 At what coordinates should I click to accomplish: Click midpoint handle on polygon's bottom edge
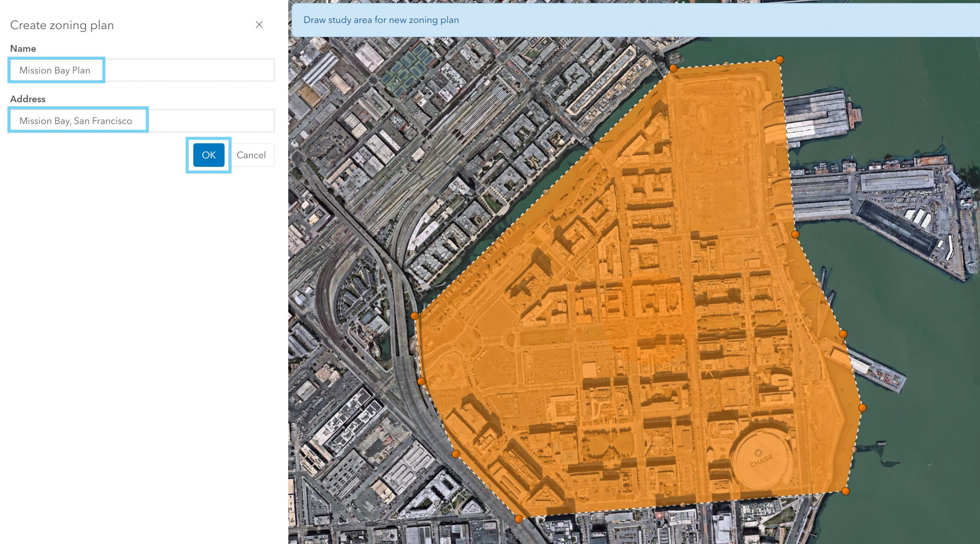(682, 505)
